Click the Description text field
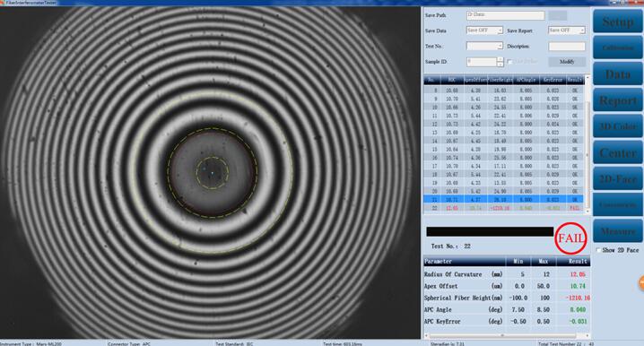 567,46
